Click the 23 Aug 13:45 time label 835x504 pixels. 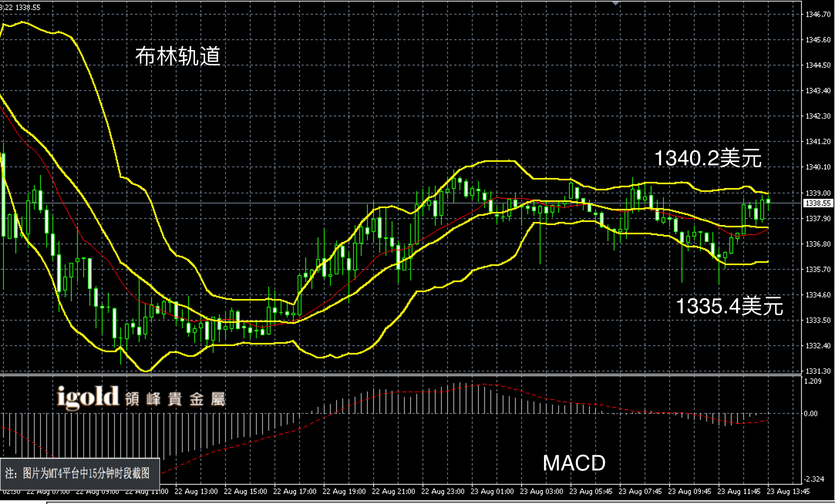pyautogui.click(x=788, y=492)
